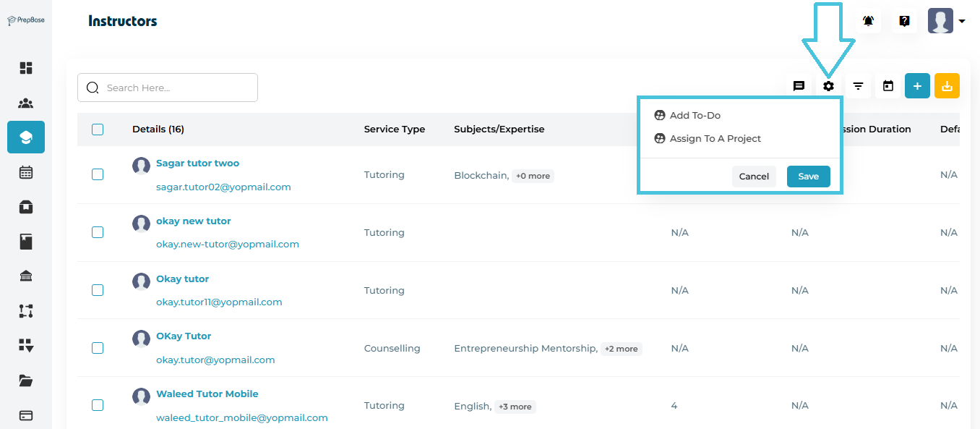Click the yellow download export button

[947, 86]
